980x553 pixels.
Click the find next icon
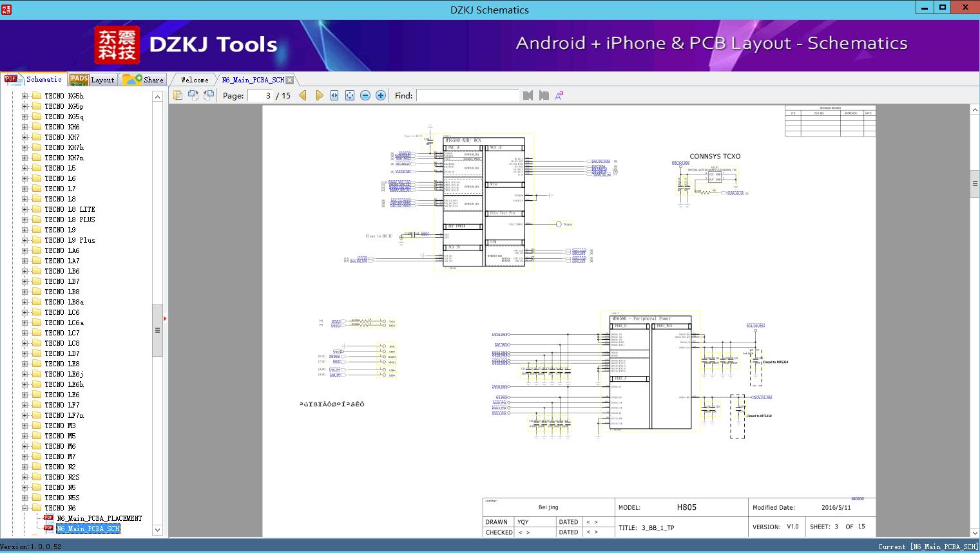pos(544,95)
